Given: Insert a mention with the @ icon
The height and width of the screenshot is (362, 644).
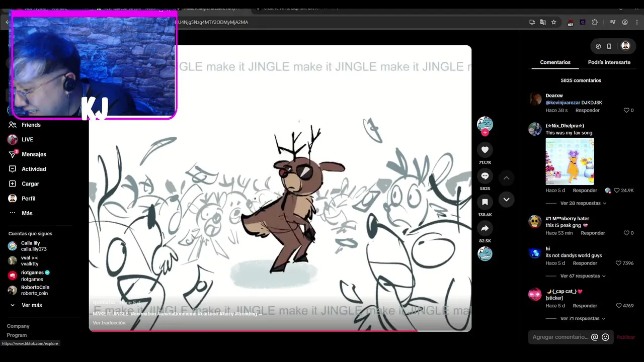Looking at the screenshot, I should tap(595, 337).
